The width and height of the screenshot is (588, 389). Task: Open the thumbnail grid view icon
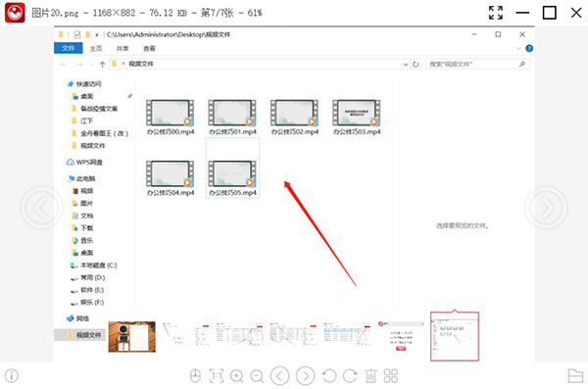pyautogui.click(x=391, y=375)
